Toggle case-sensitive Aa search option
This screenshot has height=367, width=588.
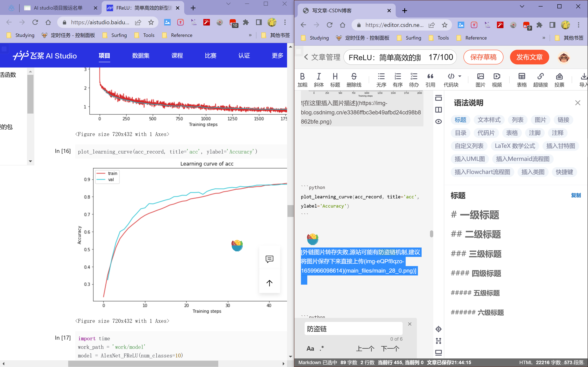click(310, 349)
